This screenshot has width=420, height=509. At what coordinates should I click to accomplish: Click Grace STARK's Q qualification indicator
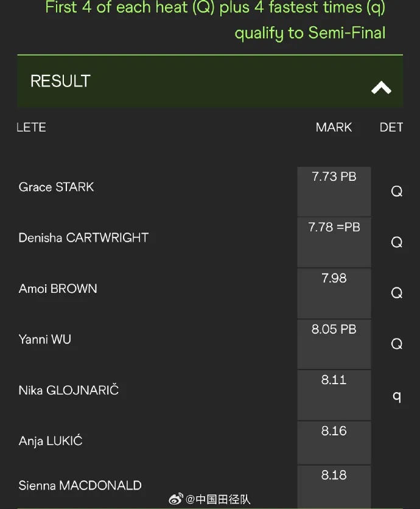click(x=396, y=192)
